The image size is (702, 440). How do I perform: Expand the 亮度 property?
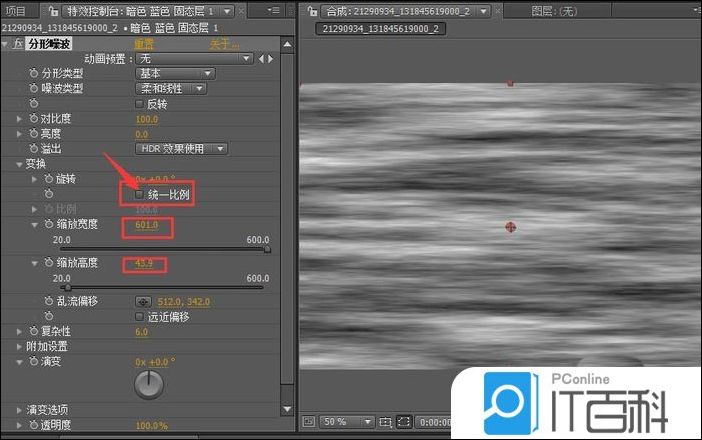point(19,134)
